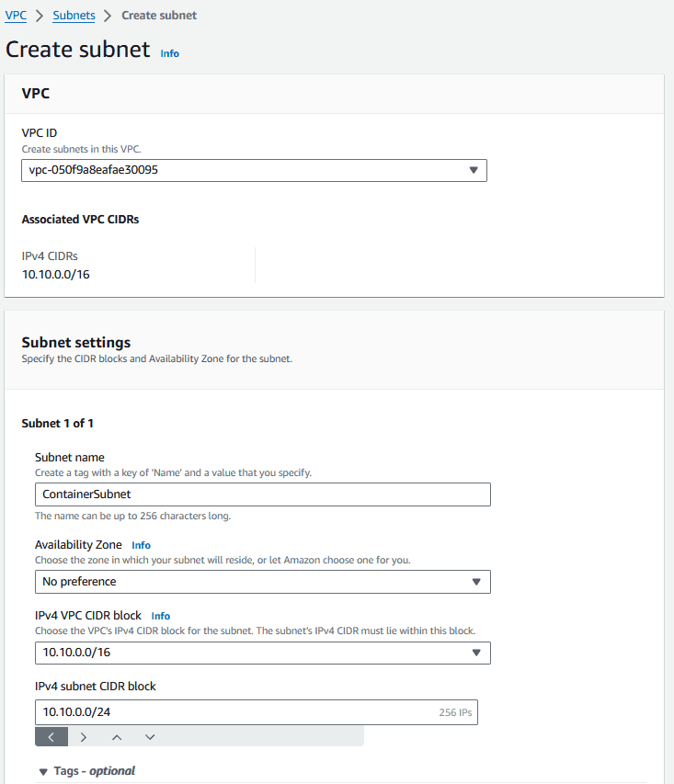The height and width of the screenshot is (784, 674).
Task: Open the Availability Zone No preference dropdown
Action: click(263, 582)
